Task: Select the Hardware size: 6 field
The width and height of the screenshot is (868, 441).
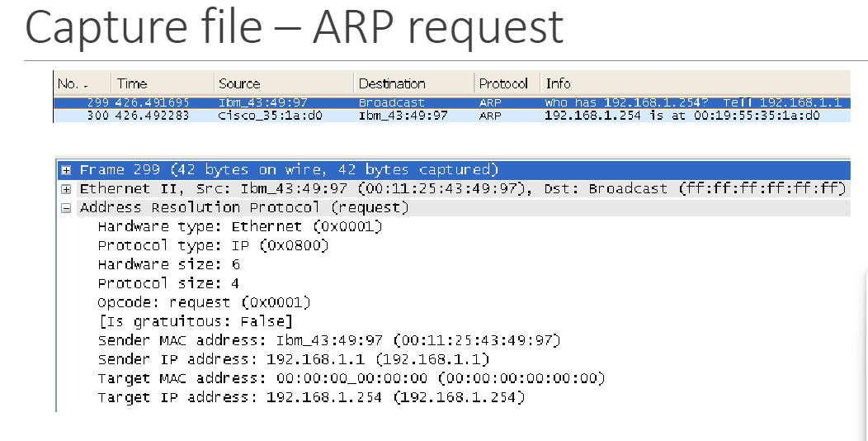Action: [169, 264]
